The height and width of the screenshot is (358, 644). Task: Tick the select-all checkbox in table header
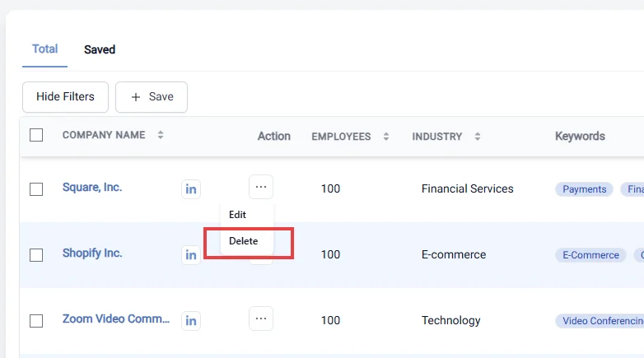coord(36,135)
